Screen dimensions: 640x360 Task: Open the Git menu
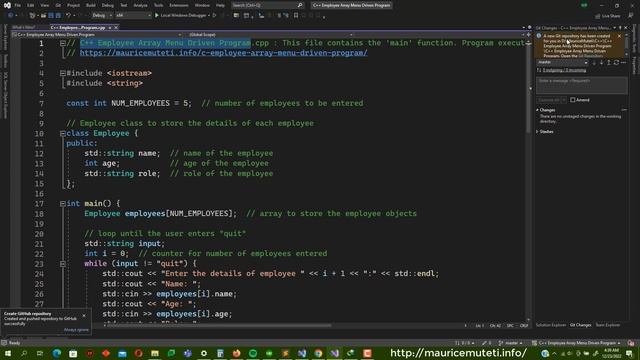[58, 5]
